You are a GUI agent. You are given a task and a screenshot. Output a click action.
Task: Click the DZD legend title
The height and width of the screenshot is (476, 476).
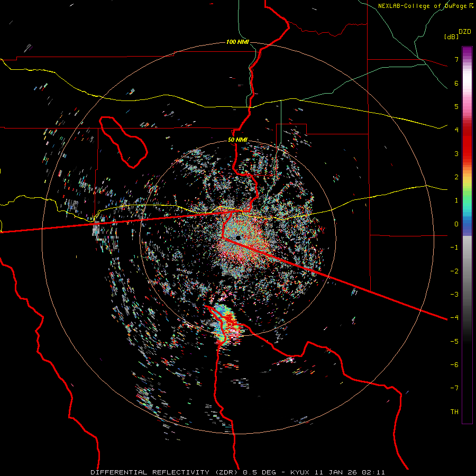click(x=465, y=32)
